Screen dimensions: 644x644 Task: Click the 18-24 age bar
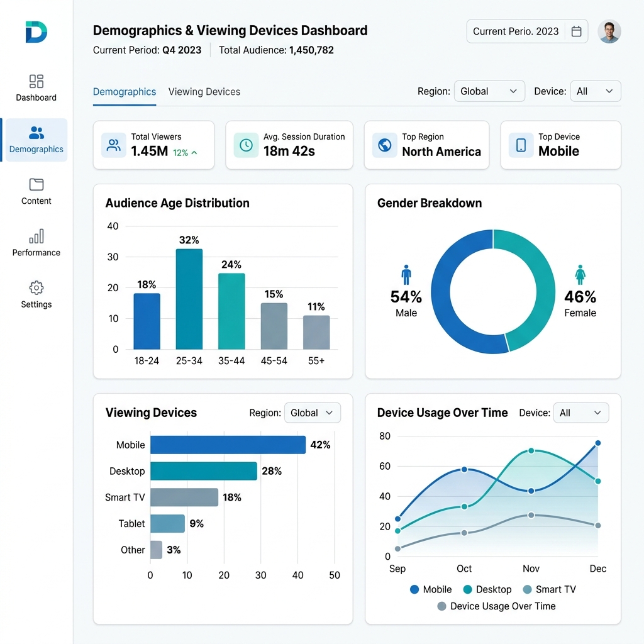point(147,321)
